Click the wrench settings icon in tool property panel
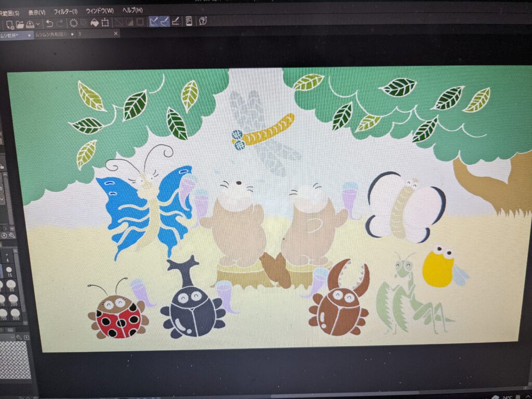 click(x=12, y=235)
